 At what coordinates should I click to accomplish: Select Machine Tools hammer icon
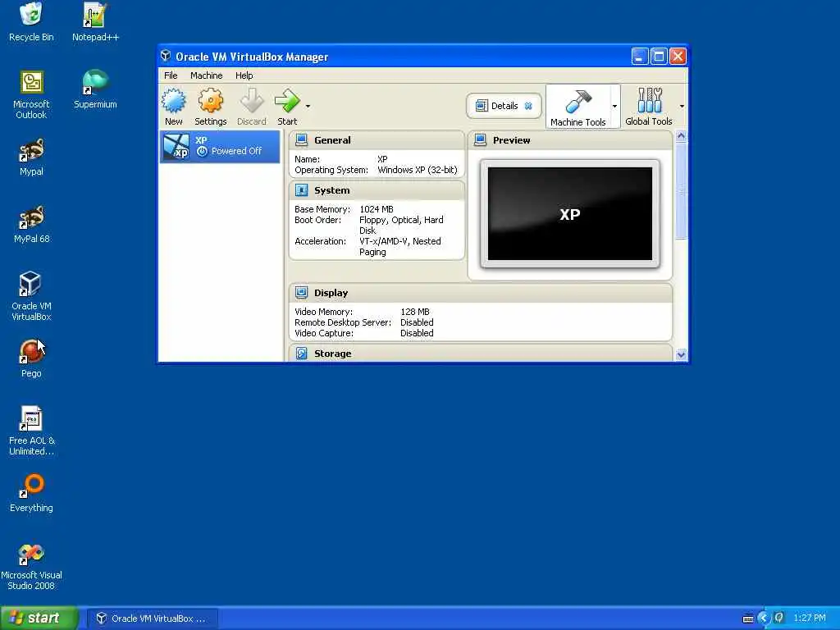(x=578, y=101)
